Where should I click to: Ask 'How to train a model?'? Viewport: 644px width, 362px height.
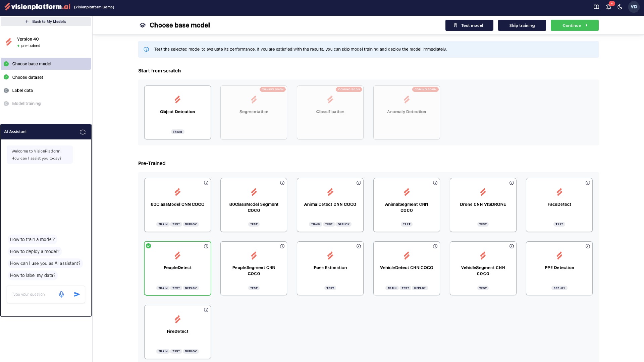pos(32,239)
